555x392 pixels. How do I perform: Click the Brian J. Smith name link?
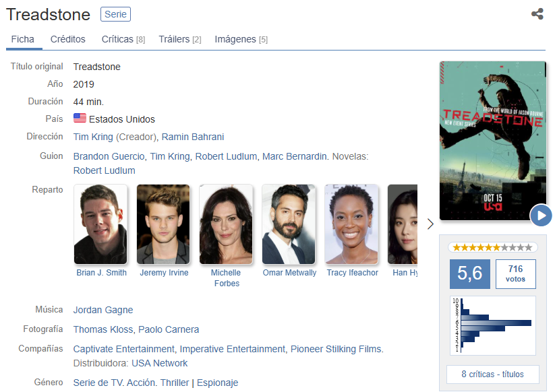(102, 273)
